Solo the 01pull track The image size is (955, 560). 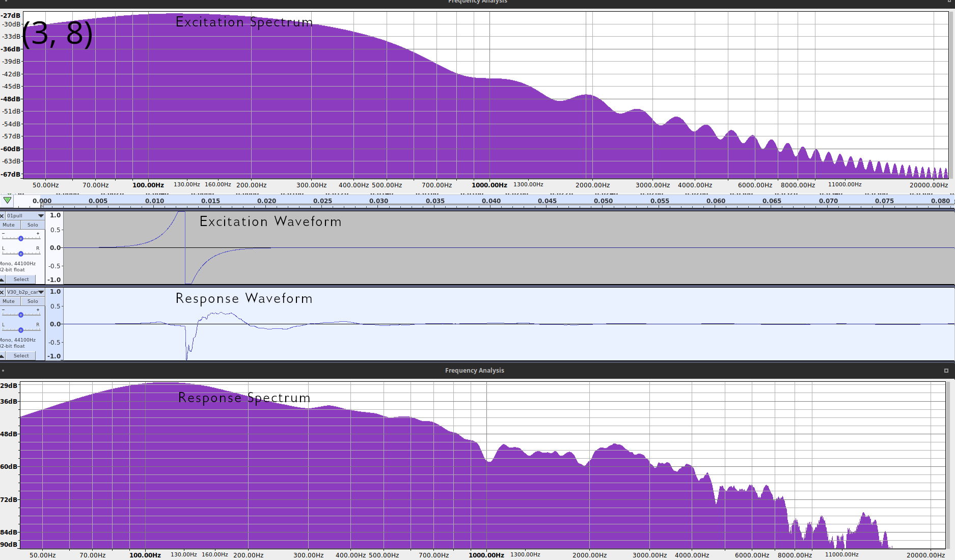click(x=33, y=225)
